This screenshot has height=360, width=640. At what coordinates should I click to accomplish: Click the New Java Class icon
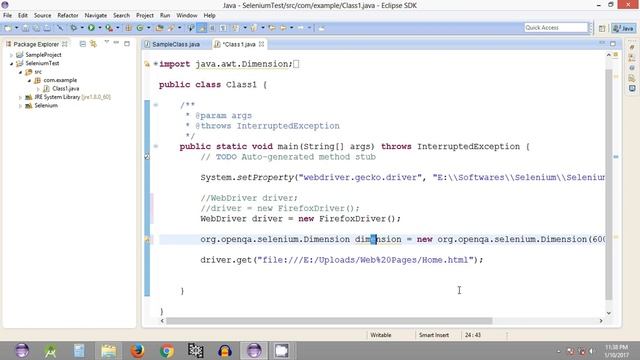(140, 28)
